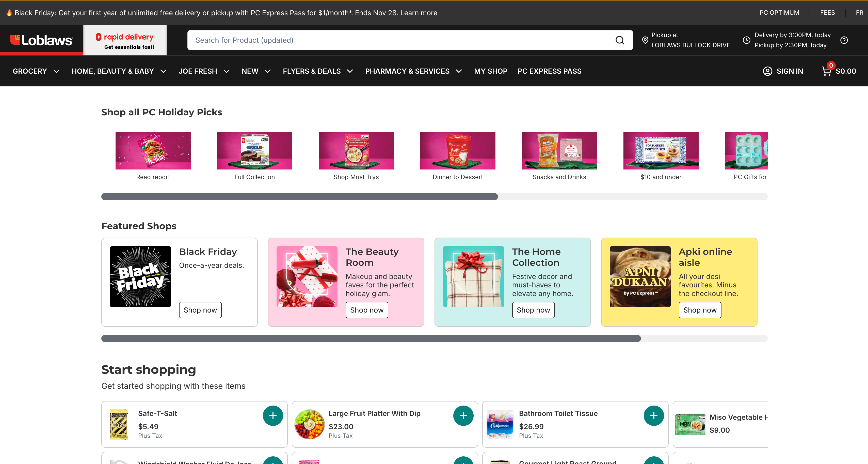
Task: Open the Fees page
Action: [827, 12]
